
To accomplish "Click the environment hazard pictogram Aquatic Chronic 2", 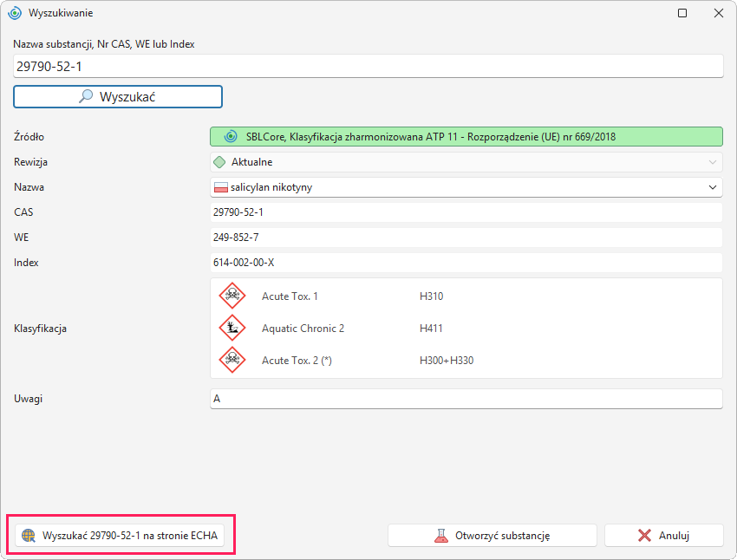I will pos(232,328).
